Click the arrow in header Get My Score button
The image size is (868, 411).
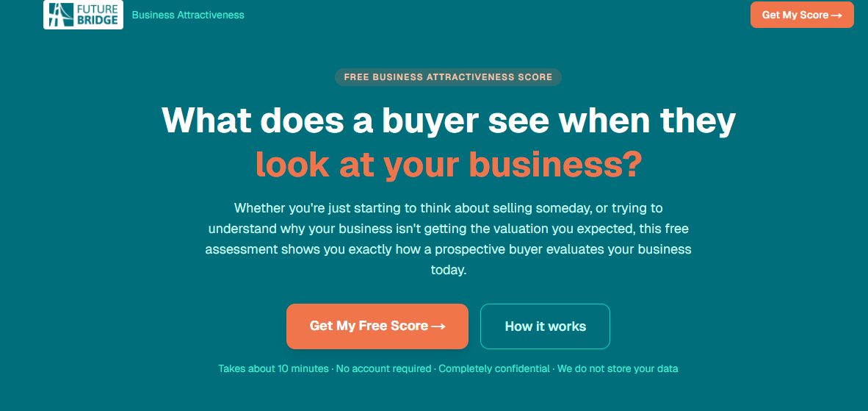[836, 15]
